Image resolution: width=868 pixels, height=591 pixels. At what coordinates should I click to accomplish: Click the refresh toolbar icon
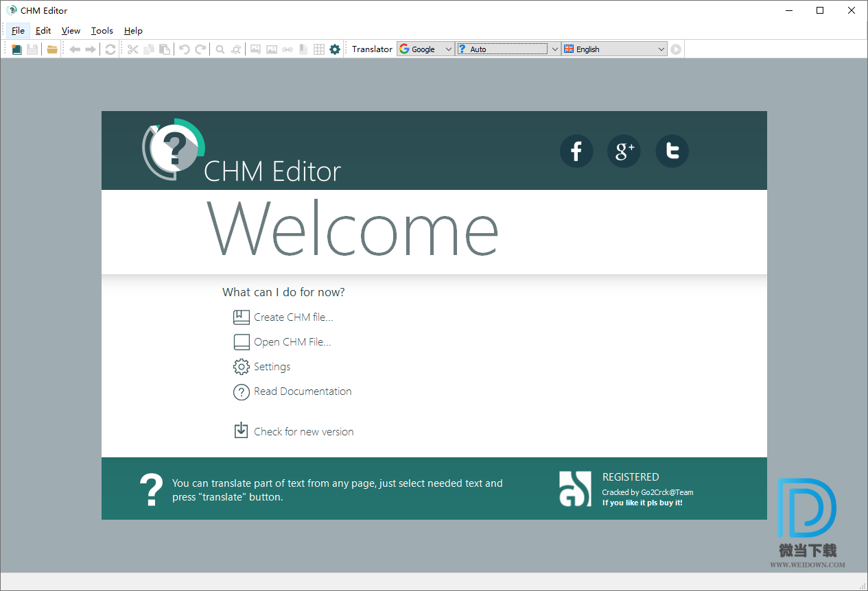(x=110, y=49)
